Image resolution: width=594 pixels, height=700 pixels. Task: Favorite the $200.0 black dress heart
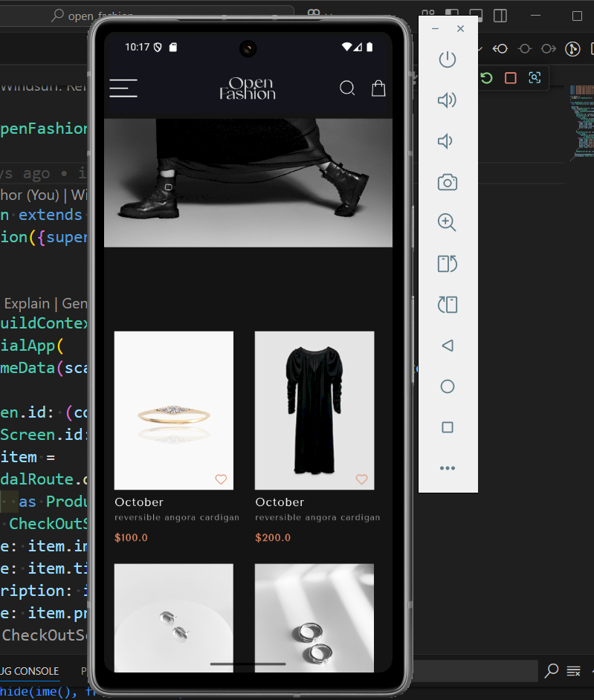(x=362, y=479)
